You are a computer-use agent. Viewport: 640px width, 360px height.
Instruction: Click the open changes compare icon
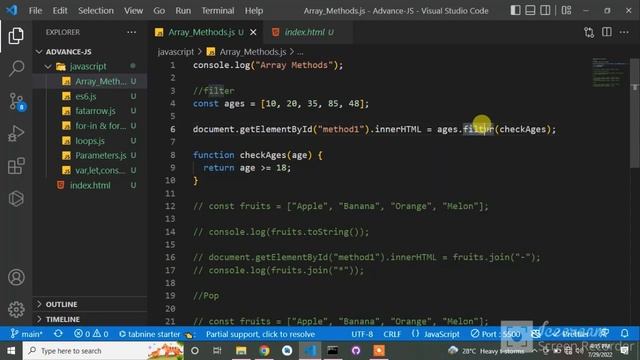589,32
